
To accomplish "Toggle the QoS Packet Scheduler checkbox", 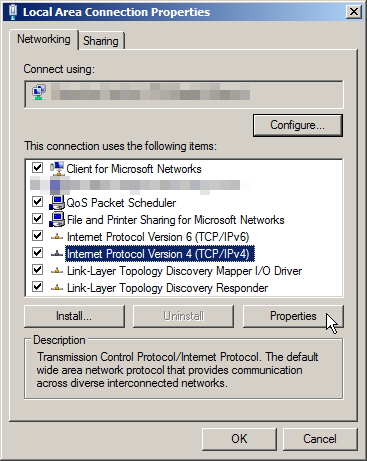I will coord(37,202).
